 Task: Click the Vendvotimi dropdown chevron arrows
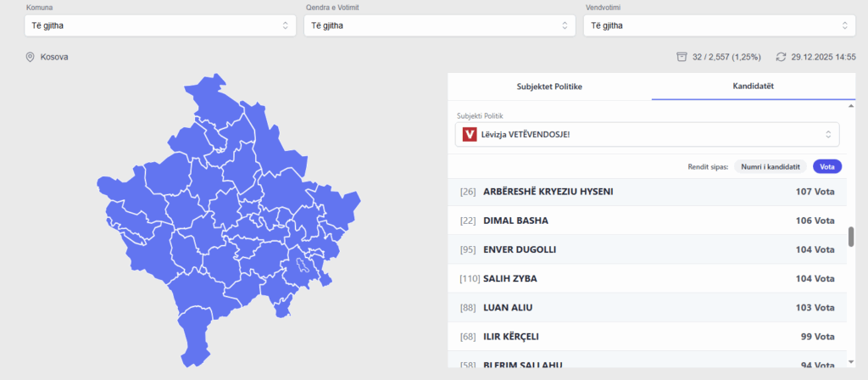point(844,25)
